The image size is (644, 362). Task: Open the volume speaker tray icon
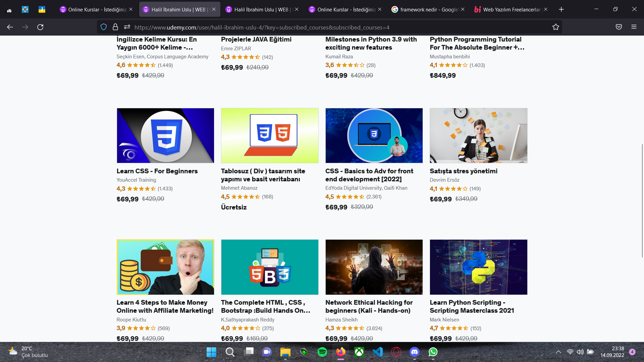coord(580,352)
